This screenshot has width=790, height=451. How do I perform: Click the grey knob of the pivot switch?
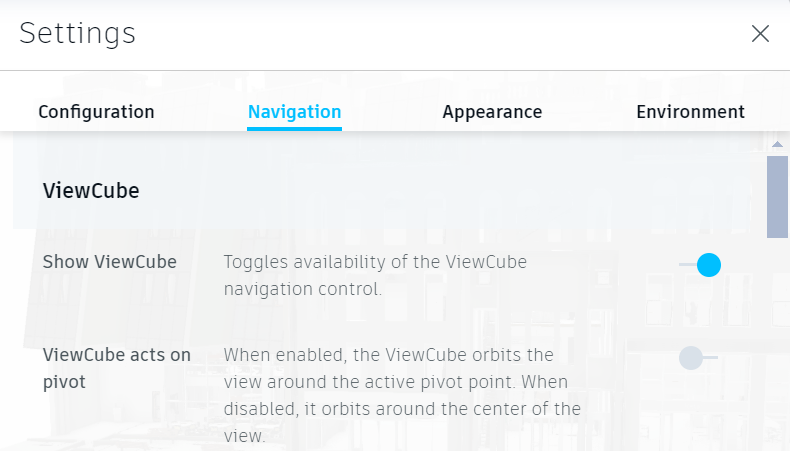click(691, 357)
